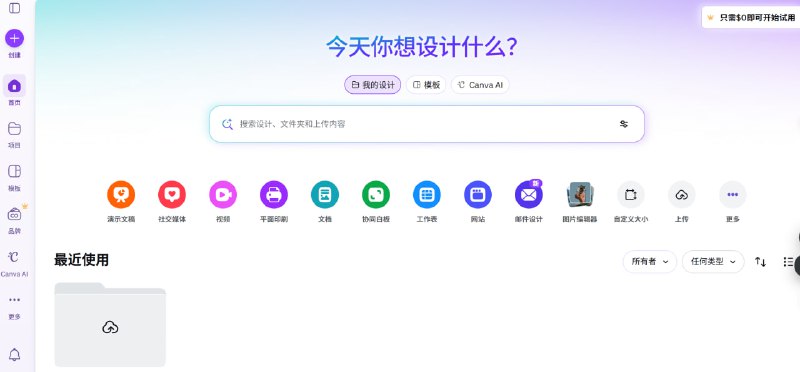Create a Website (网站)
Image resolution: width=800 pixels, height=372 pixels.
click(x=478, y=195)
